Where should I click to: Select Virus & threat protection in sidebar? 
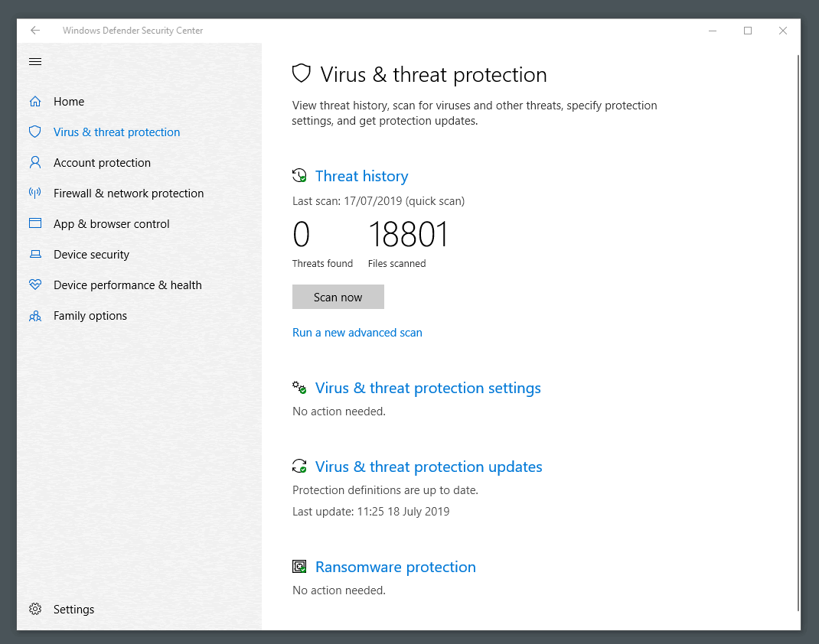pyautogui.click(x=116, y=132)
